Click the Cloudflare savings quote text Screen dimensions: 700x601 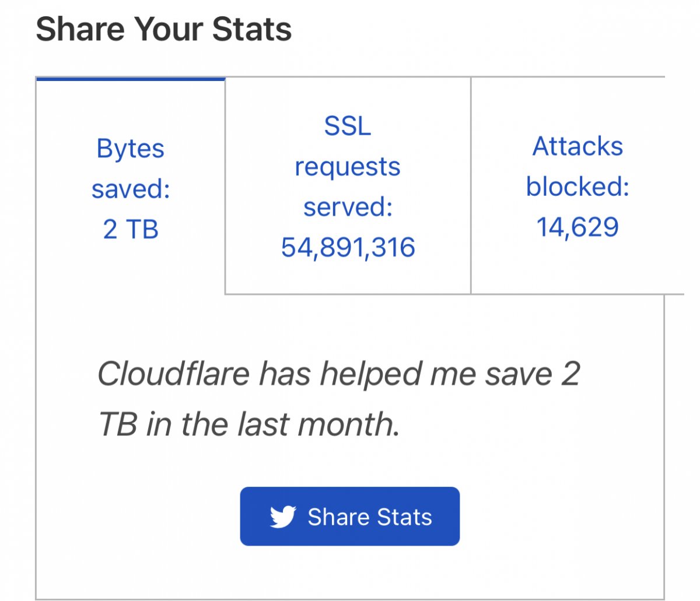338,399
